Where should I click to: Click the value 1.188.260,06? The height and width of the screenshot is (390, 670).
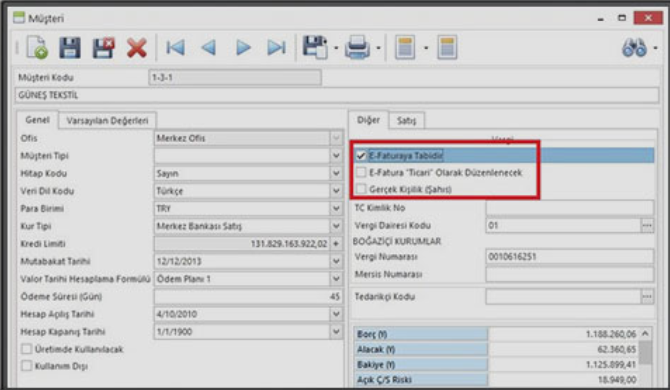[x=611, y=334]
